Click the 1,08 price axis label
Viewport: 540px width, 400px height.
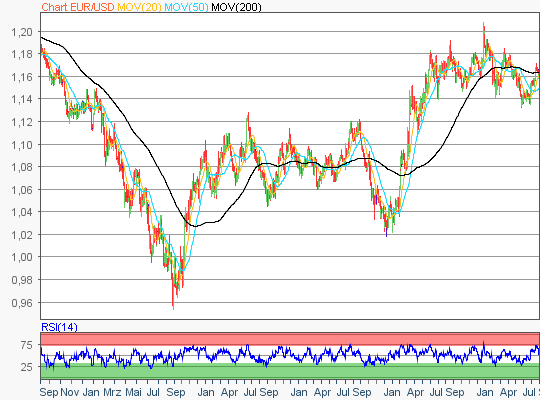tap(22, 167)
